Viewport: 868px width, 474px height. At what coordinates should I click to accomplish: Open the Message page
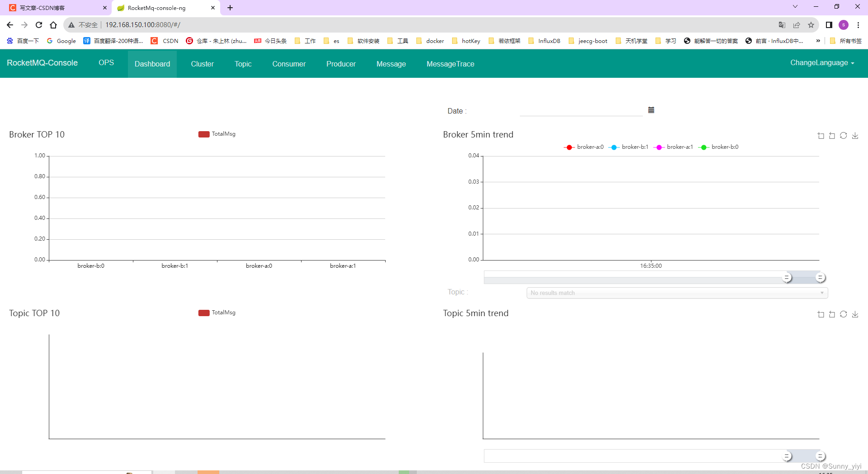[391, 64]
